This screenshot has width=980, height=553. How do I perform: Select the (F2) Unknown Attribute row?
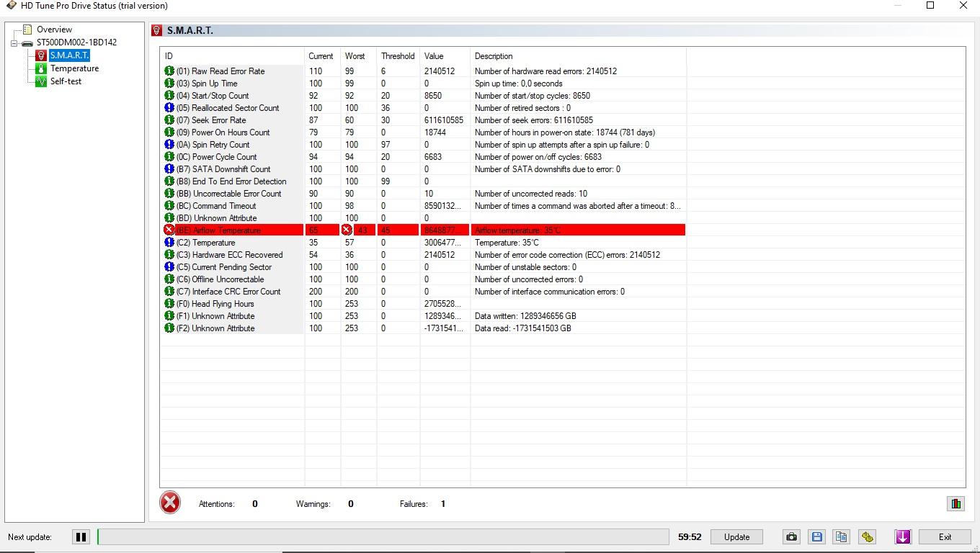(x=423, y=328)
